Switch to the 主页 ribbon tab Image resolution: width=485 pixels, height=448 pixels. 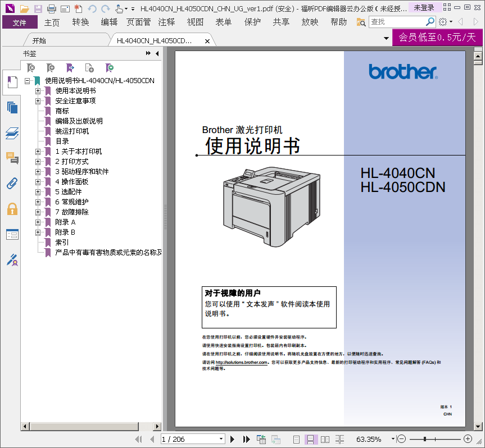[x=52, y=22]
